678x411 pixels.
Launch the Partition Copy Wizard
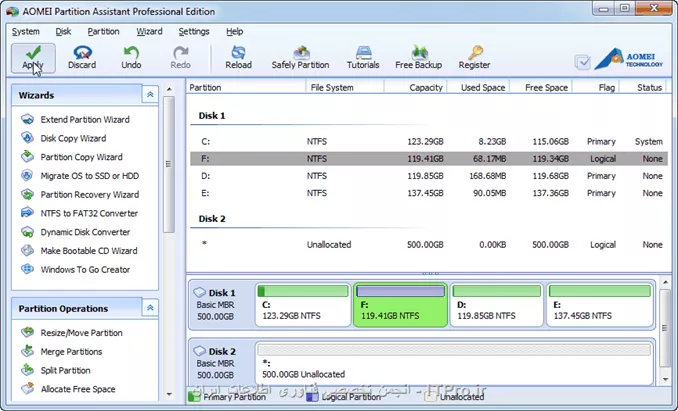tap(81, 157)
